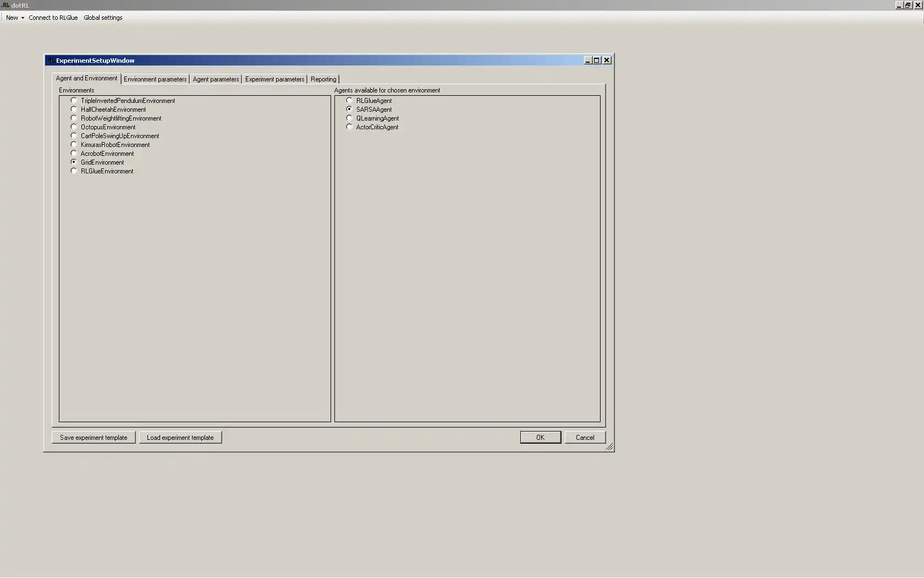Open the New dropdown menu
Image resolution: width=924 pixels, height=578 pixels.
point(15,18)
